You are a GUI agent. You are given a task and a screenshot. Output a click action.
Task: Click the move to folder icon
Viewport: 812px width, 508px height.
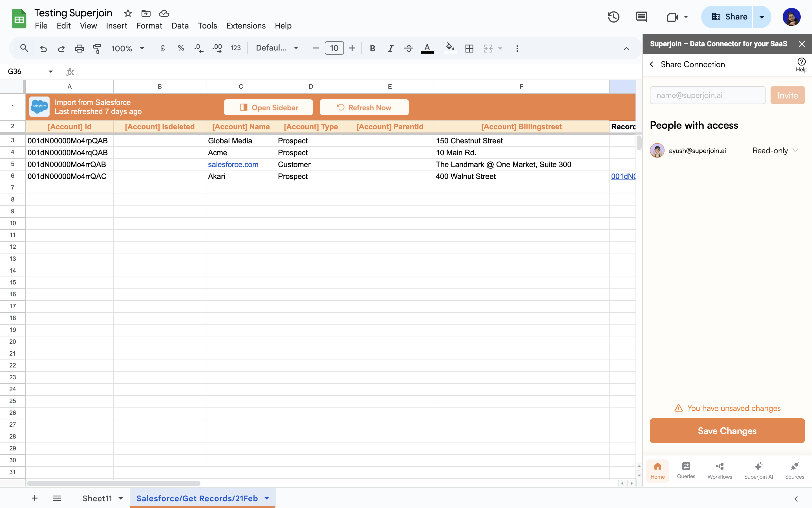coord(146,13)
